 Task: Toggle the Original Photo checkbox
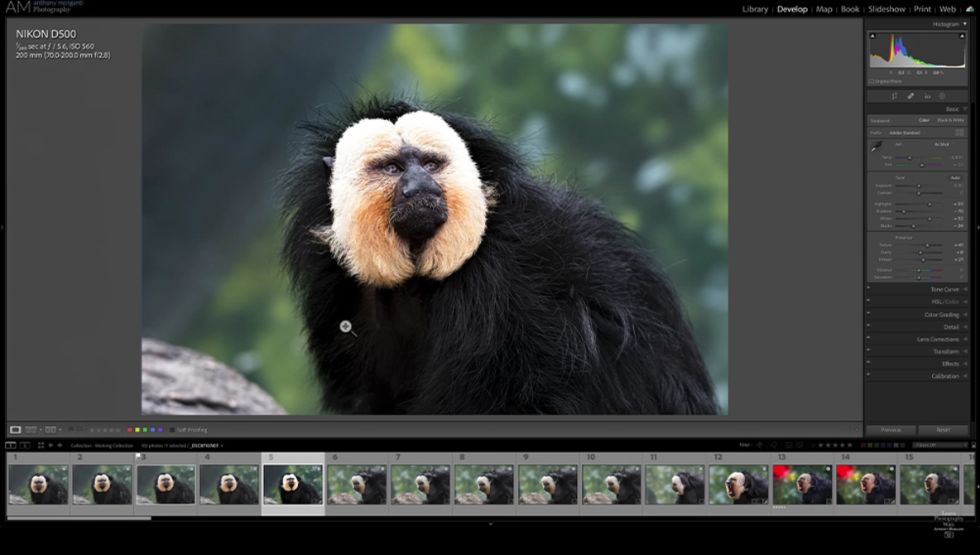coord(872,81)
